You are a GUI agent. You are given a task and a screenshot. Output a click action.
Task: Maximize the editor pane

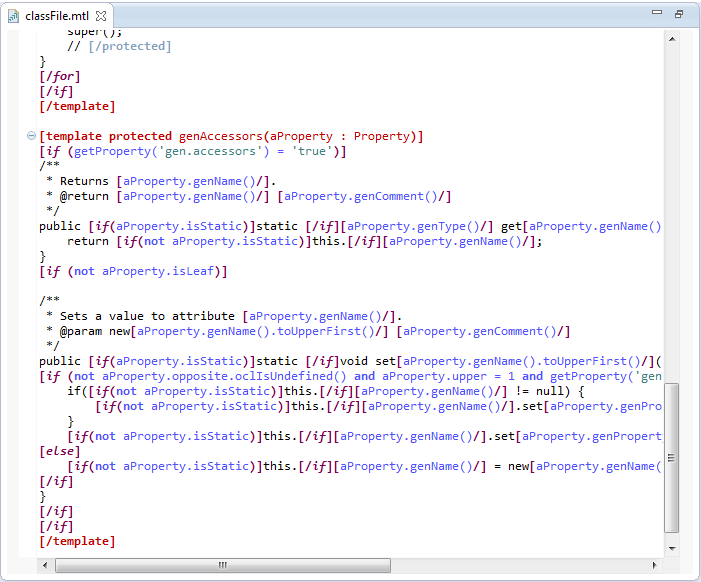click(679, 14)
